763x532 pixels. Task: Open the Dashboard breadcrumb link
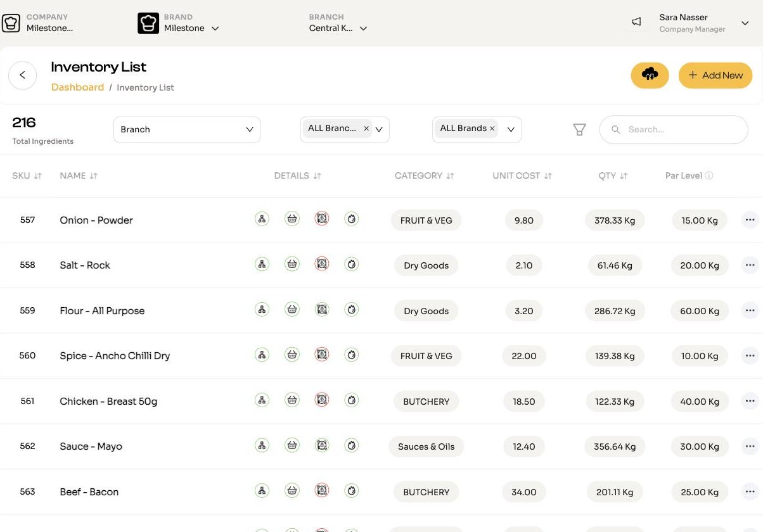point(77,87)
